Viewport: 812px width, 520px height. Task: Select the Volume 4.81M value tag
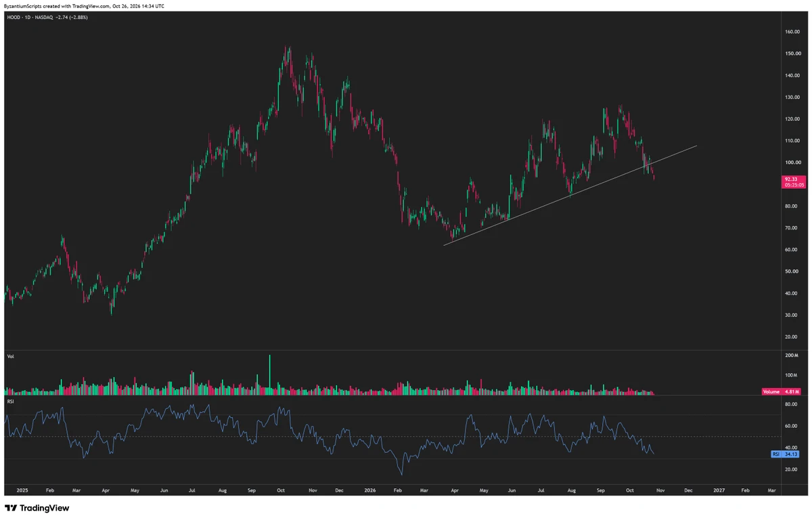tap(782, 391)
